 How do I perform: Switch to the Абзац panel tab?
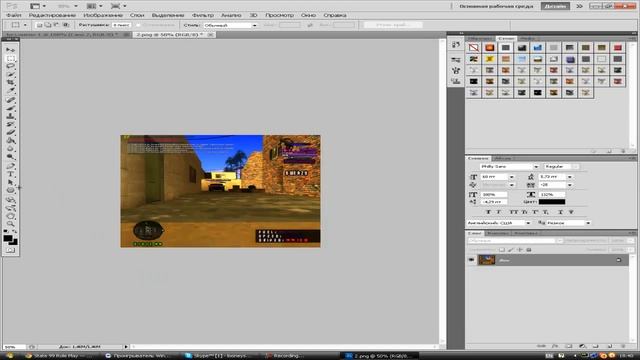503,158
